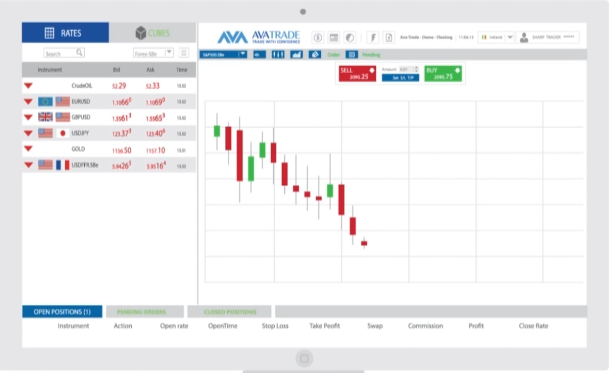Screen dimensions: 610x373
Task: Toggle the CrudeOil row red arrow
Action: point(28,86)
